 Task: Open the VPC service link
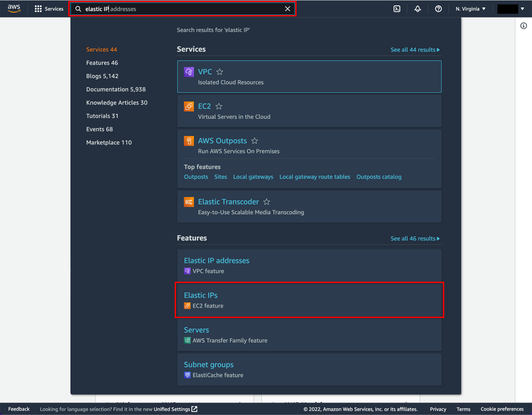coord(205,72)
